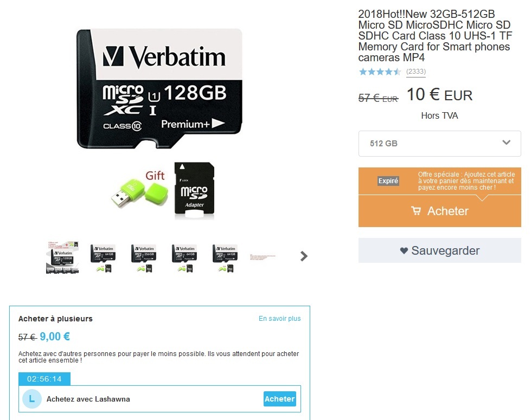
Task: Click the orange Acheter button
Action: 439,211
